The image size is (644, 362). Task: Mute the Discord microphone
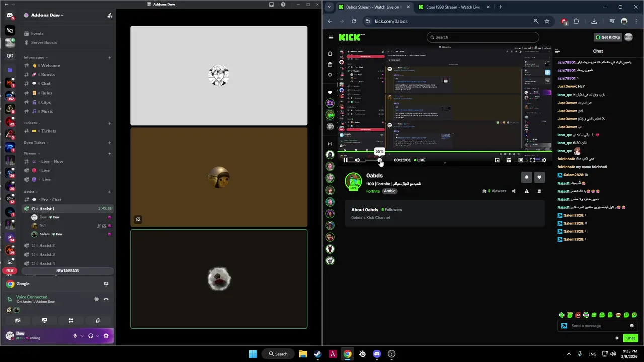click(75, 336)
